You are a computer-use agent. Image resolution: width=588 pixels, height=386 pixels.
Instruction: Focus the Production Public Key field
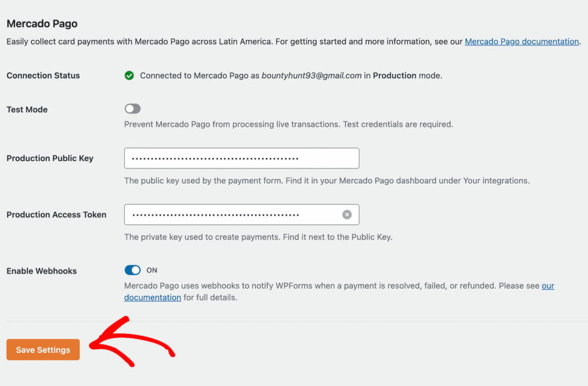pos(242,158)
